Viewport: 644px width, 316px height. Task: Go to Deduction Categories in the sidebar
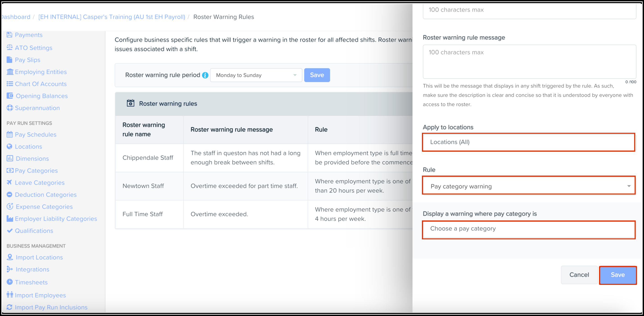(x=45, y=195)
